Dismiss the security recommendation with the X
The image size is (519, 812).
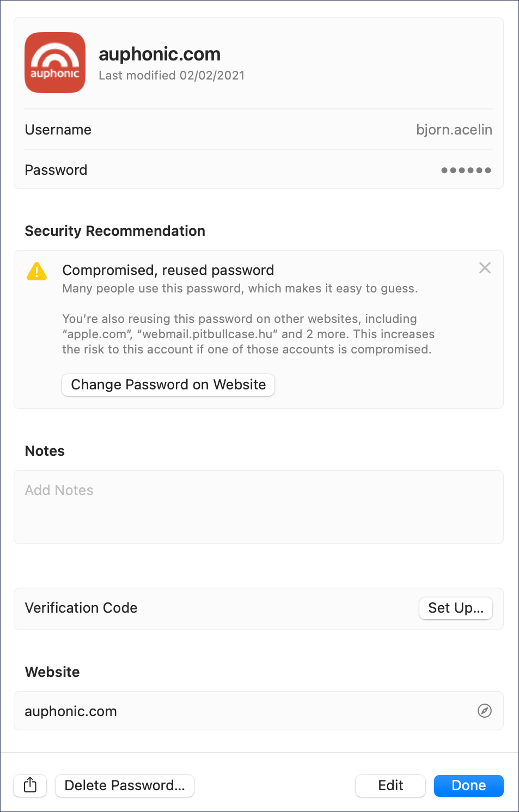(x=485, y=268)
